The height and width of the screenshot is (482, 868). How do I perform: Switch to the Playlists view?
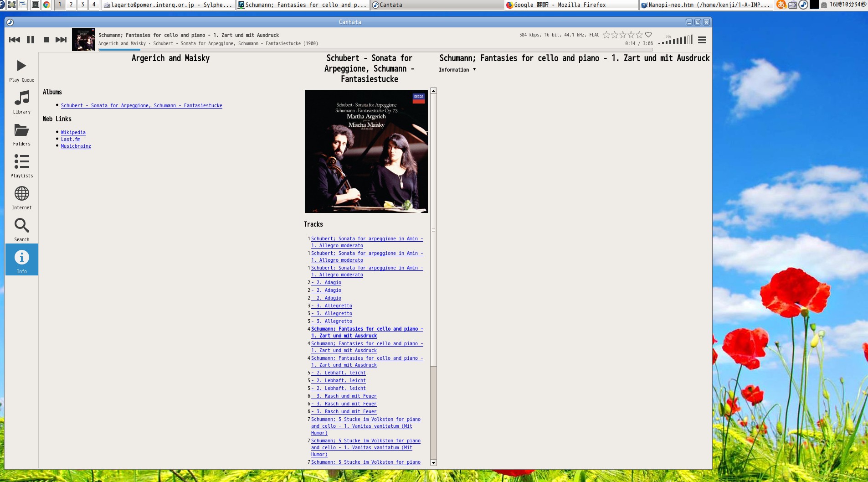[x=21, y=166]
